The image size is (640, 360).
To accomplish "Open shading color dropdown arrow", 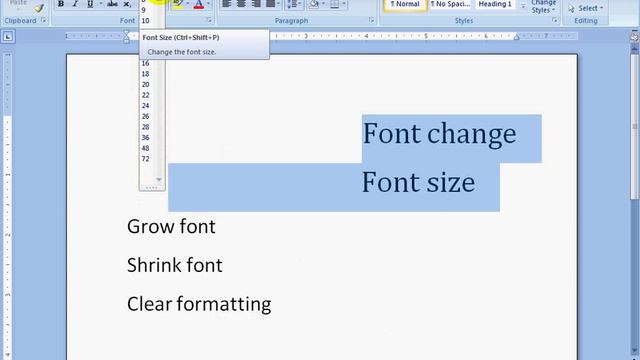I will click(323, 4).
